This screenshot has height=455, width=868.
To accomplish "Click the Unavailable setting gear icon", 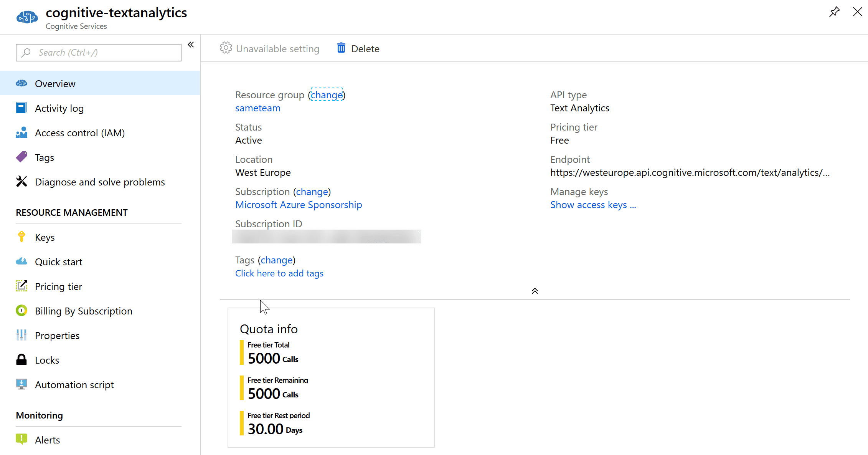I will click(226, 48).
